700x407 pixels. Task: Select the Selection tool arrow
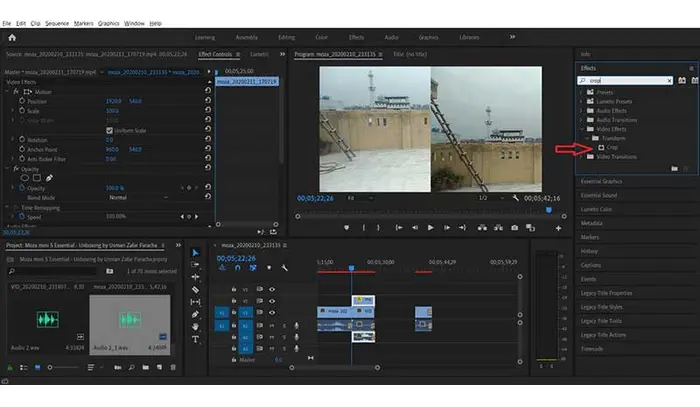click(x=195, y=253)
